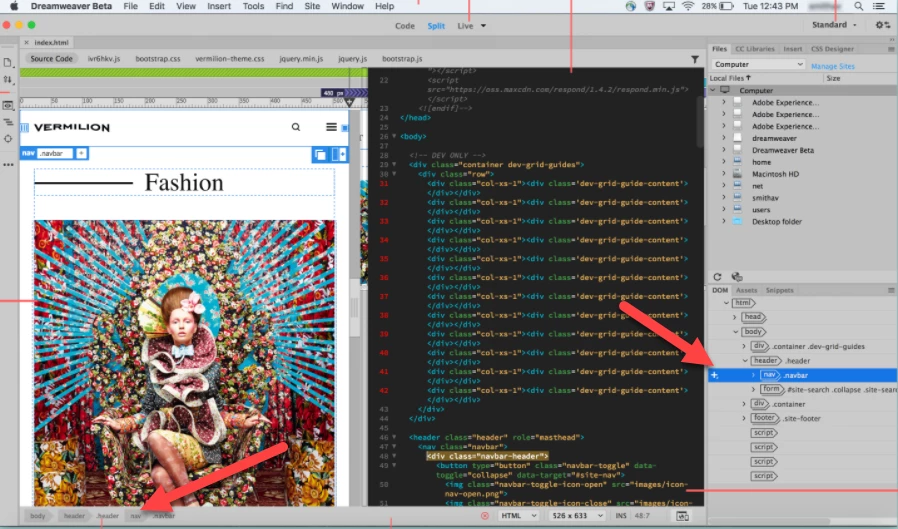Open the DOM panel options menu icon
Image resolution: width=898 pixels, height=529 pixels.
[891, 290]
